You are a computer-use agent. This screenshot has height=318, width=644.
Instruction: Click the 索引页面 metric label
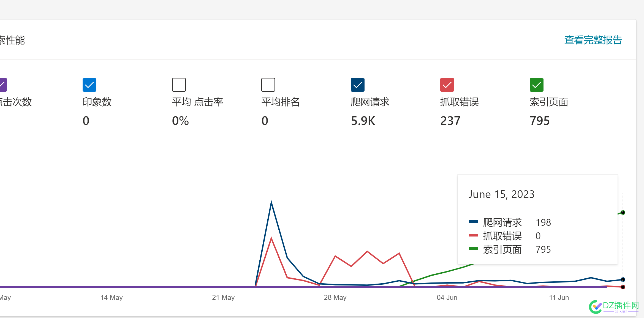(549, 102)
